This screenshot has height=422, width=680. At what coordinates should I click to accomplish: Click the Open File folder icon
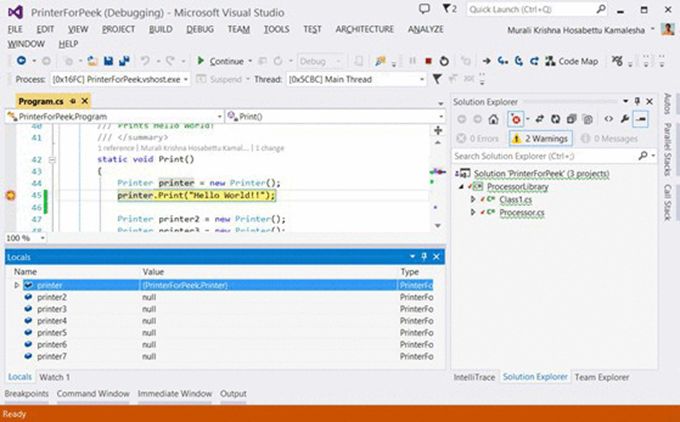(92, 61)
